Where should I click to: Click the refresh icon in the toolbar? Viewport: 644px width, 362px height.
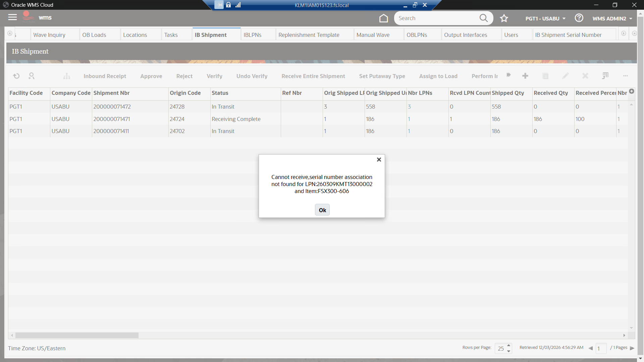(16, 76)
